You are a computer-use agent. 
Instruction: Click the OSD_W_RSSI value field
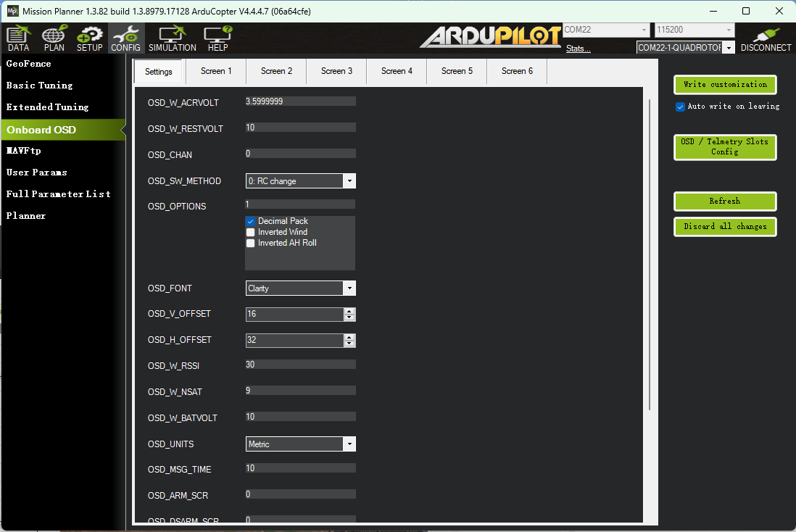tap(300, 365)
